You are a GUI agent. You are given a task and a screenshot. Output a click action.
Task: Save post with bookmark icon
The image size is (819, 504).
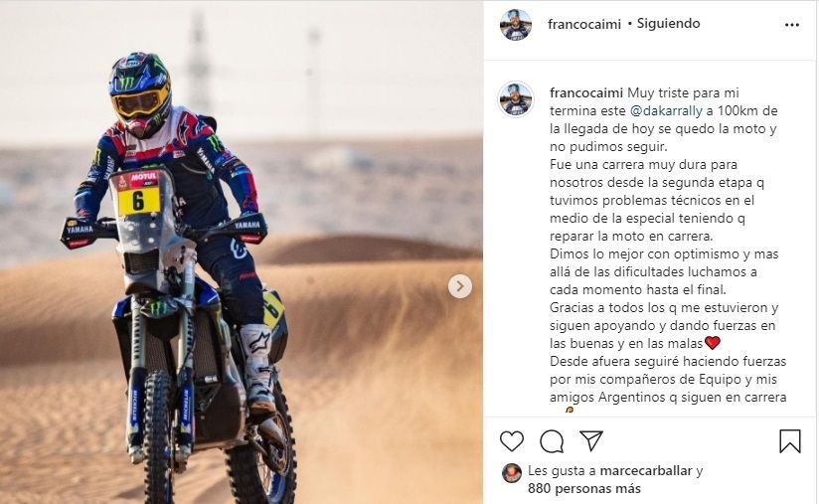pos(790,441)
